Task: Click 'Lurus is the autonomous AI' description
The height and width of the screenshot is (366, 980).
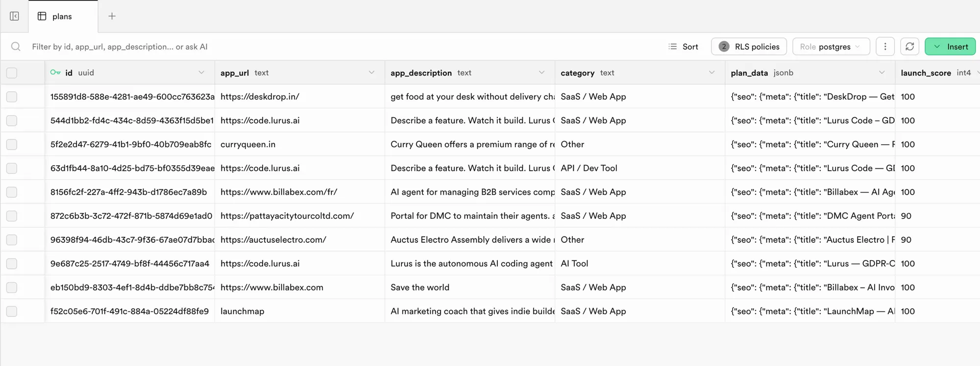Action: tap(470, 263)
